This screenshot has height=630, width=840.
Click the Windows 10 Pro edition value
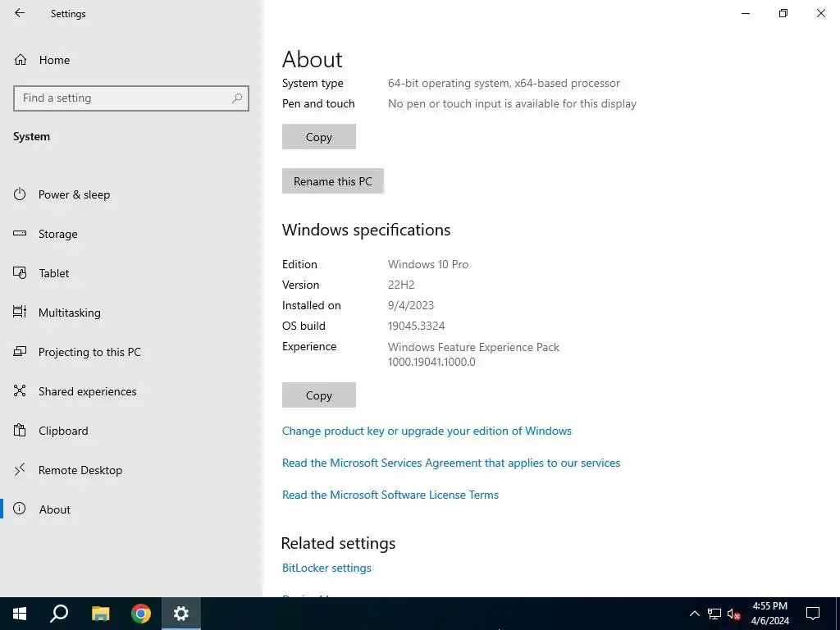428,265
